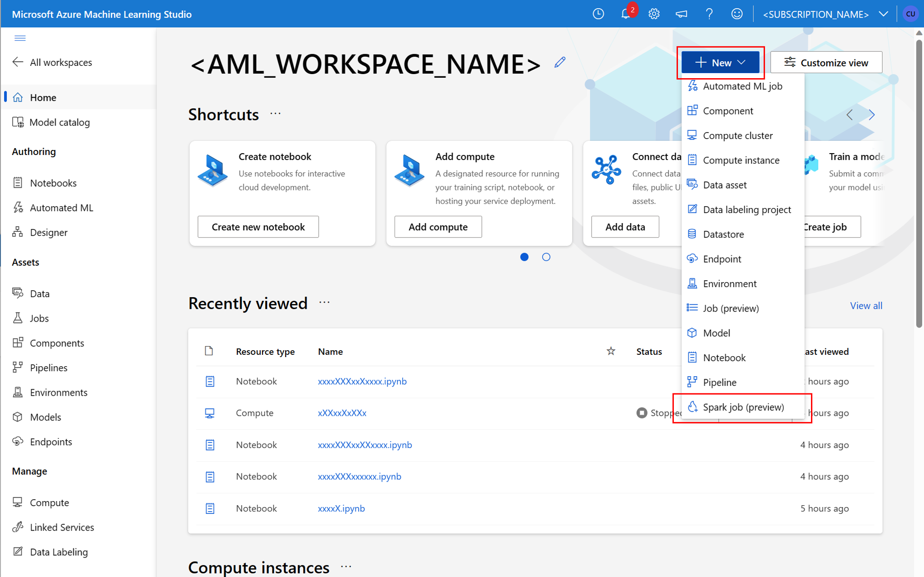Screen dimensions: 924x577
Task: Select the Data asset creation option
Action: [x=724, y=185]
